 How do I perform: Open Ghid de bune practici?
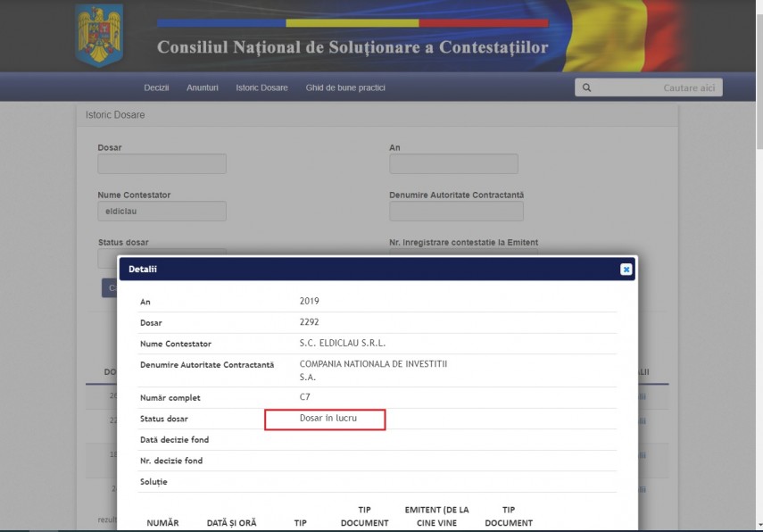345,87
